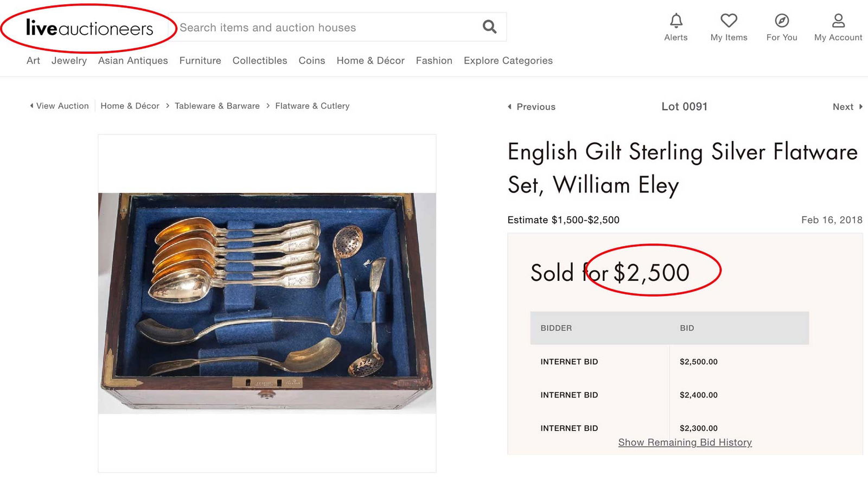The image size is (868, 482).
Task: Expand Show Remaining Bid History
Action: pos(685,442)
